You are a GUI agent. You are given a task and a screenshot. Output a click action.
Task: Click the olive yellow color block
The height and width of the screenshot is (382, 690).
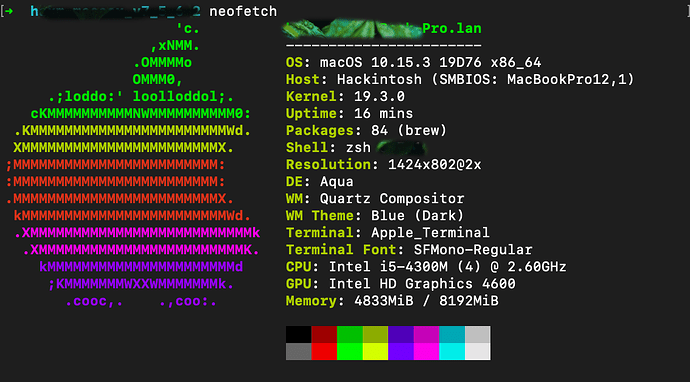tap(375, 334)
